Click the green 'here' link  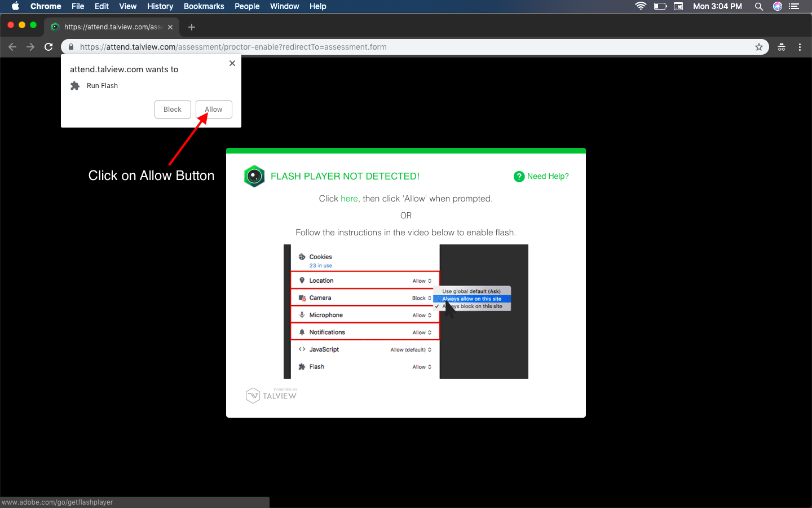coord(349,199)
